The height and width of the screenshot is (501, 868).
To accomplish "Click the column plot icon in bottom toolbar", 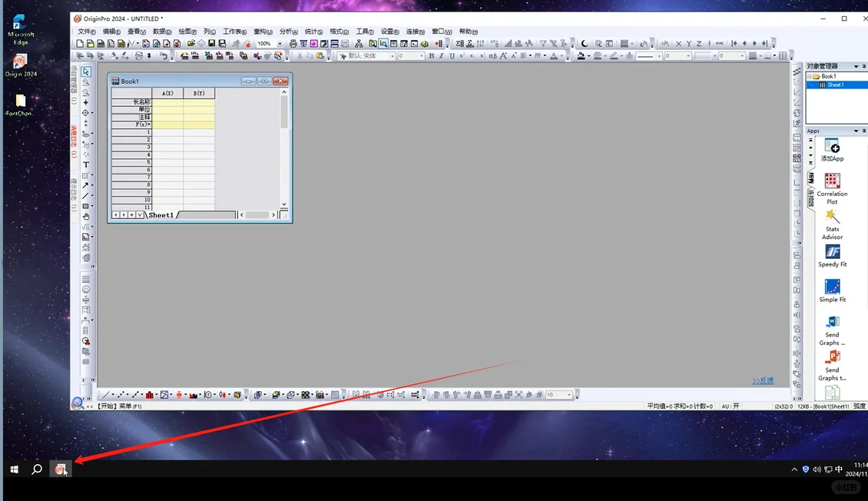I will tap(150, 395).
